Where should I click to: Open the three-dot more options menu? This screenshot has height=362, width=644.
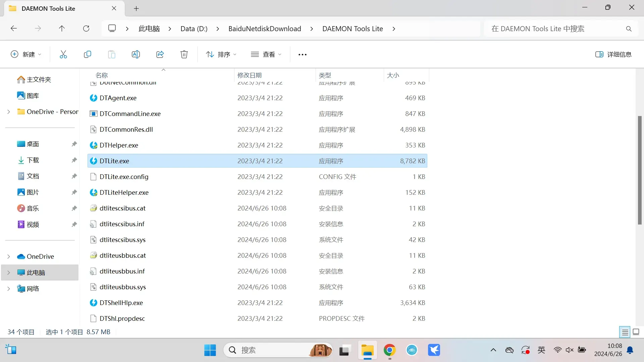click(x=302, y=55)
